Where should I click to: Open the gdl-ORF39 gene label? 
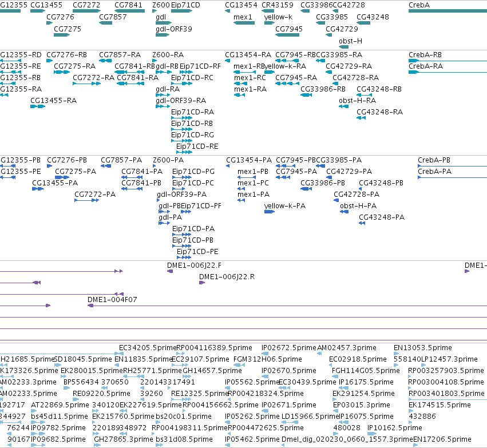[x=173, y=29]
